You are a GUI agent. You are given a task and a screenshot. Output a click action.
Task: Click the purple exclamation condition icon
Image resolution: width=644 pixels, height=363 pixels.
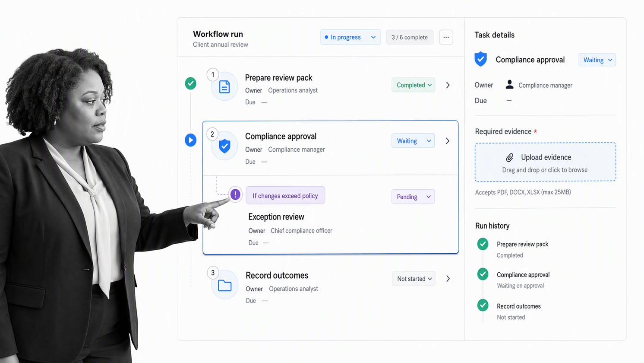pyautogui.click(x=235, y=194)
